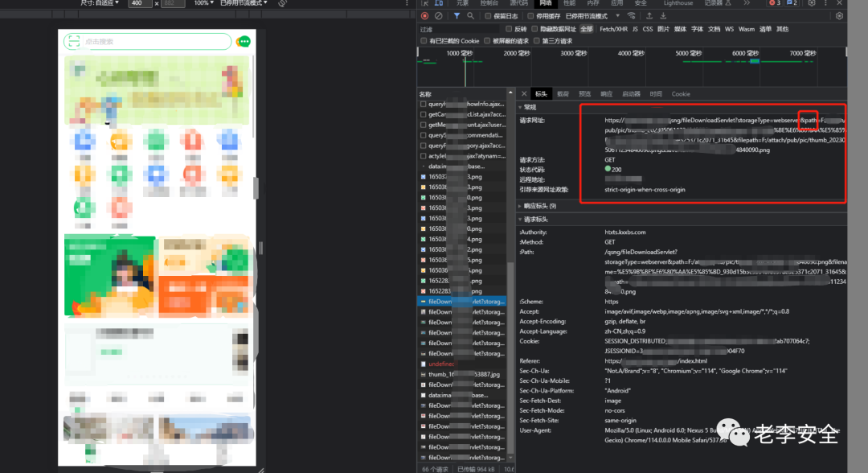
Task: Expand the 响应标头 (9) section
Action: [540, 206]
